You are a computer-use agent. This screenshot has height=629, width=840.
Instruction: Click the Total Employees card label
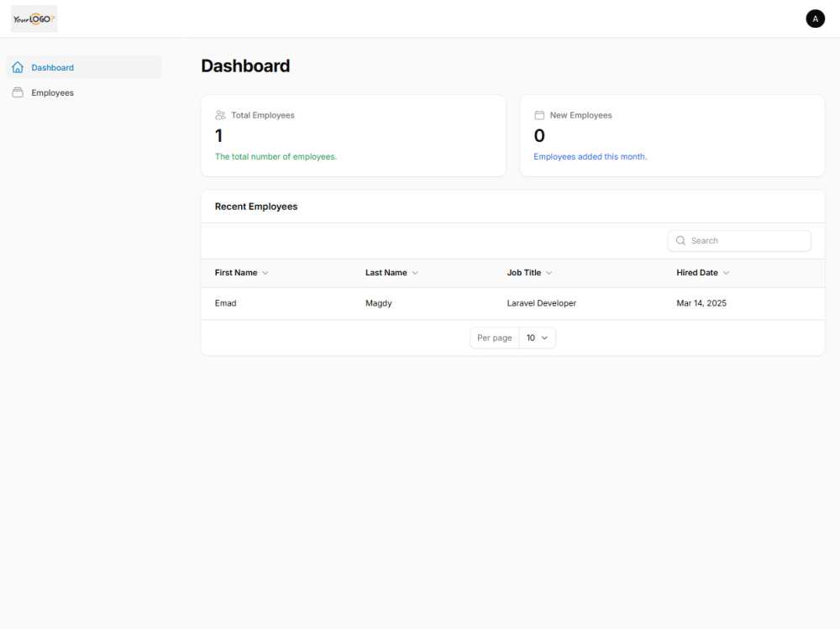coord(262,115)
